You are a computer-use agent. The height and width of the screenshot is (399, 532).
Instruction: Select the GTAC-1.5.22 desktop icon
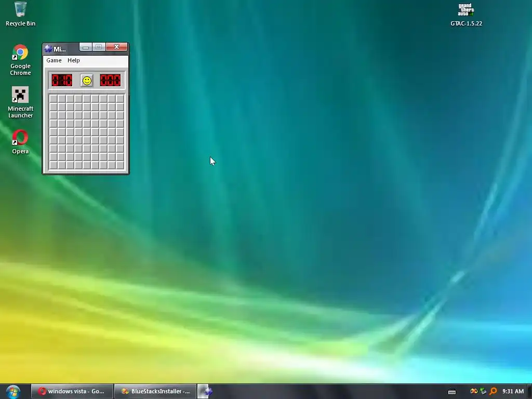(x=466, y=15)
